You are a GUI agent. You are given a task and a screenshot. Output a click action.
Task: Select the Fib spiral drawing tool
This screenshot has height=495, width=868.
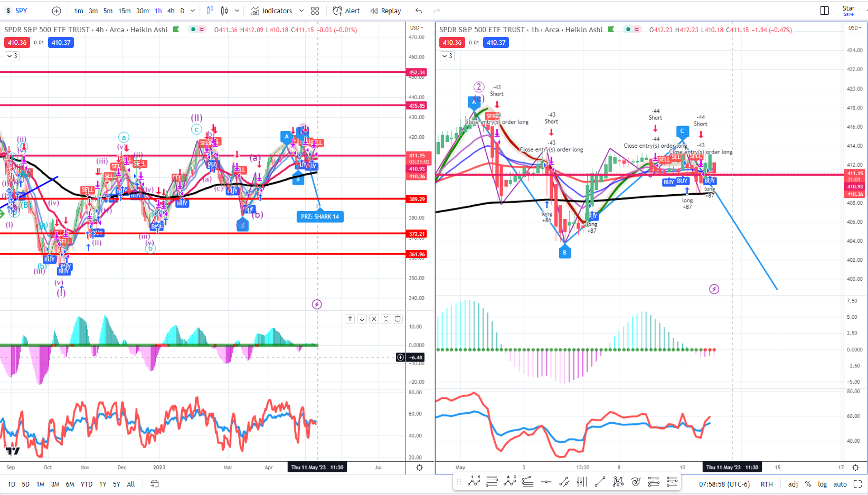pyautogui.click(x=636, y=481)
